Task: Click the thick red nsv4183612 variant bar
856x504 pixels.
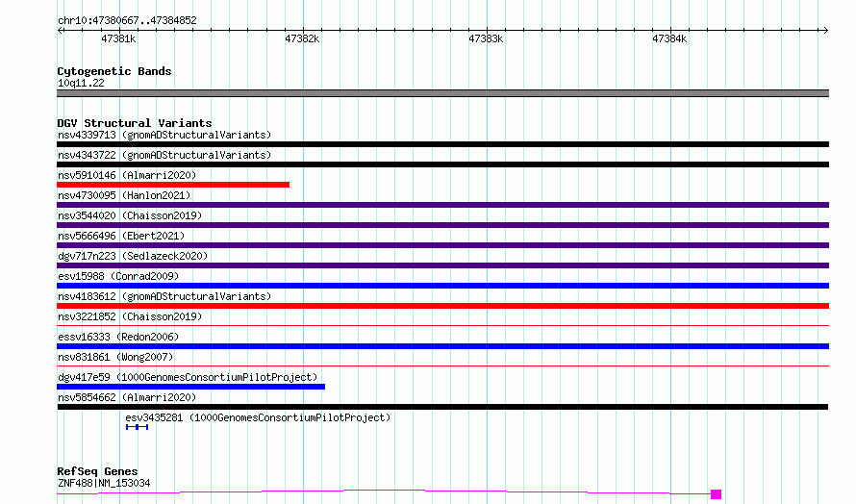Action: point(442,306)
